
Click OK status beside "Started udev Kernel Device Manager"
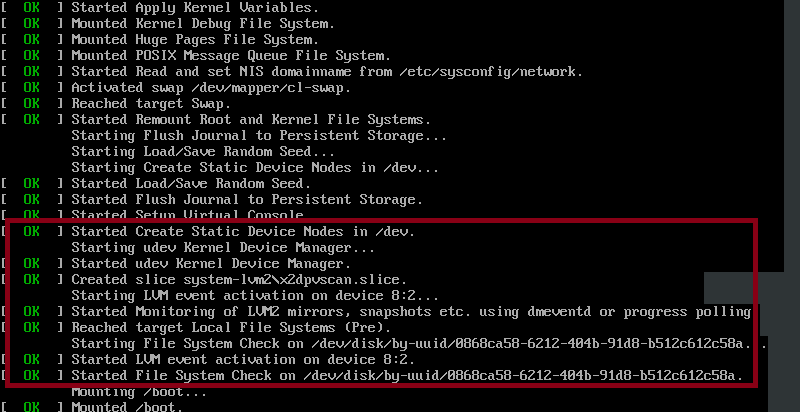tap(32, 263)
